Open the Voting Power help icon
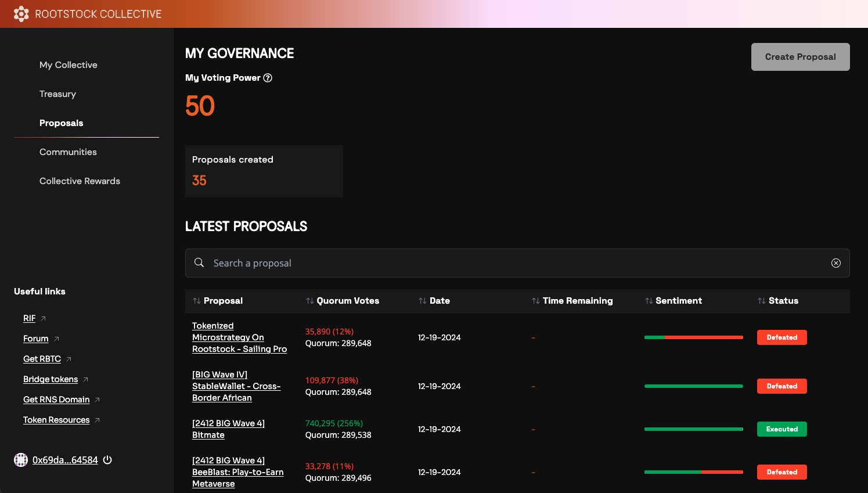 coord(268,78)
